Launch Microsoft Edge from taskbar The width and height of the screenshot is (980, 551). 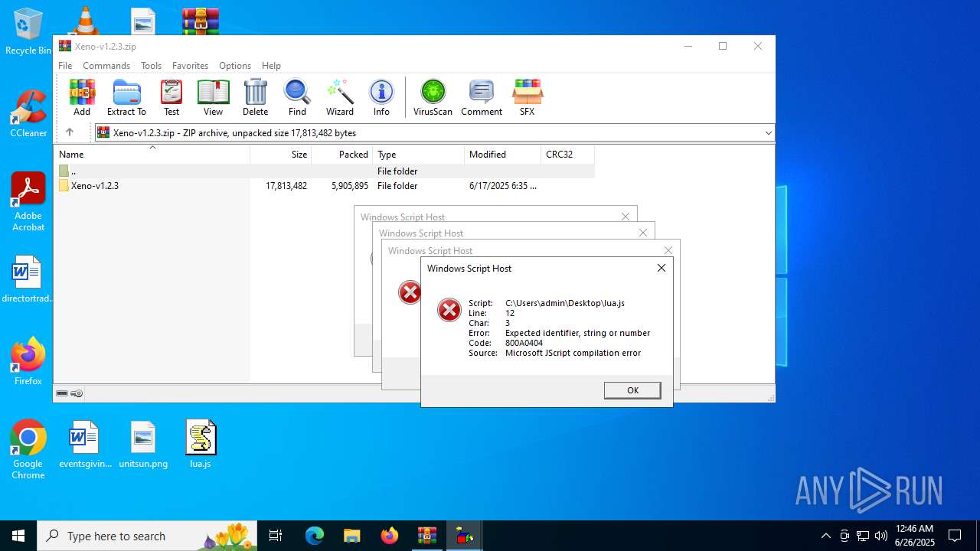[315, 536]
